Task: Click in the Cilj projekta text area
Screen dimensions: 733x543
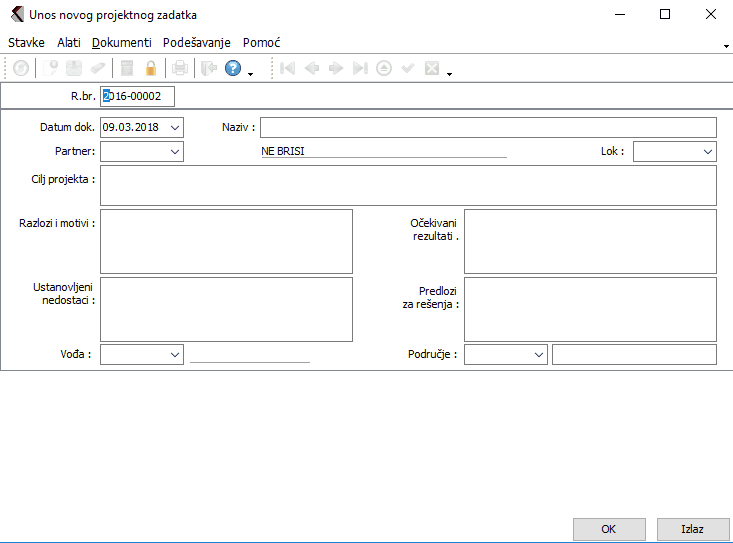Action: (x=408, y=185)
